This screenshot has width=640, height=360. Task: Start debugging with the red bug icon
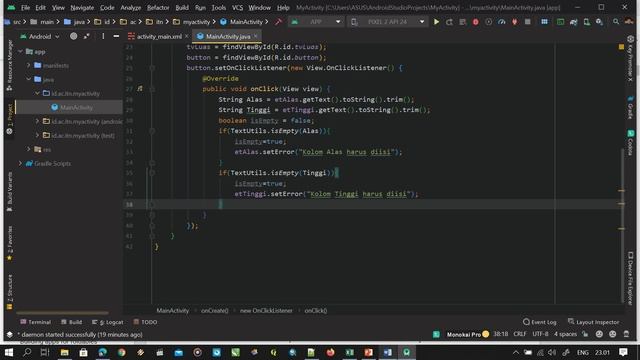click(x=476, y=22)
